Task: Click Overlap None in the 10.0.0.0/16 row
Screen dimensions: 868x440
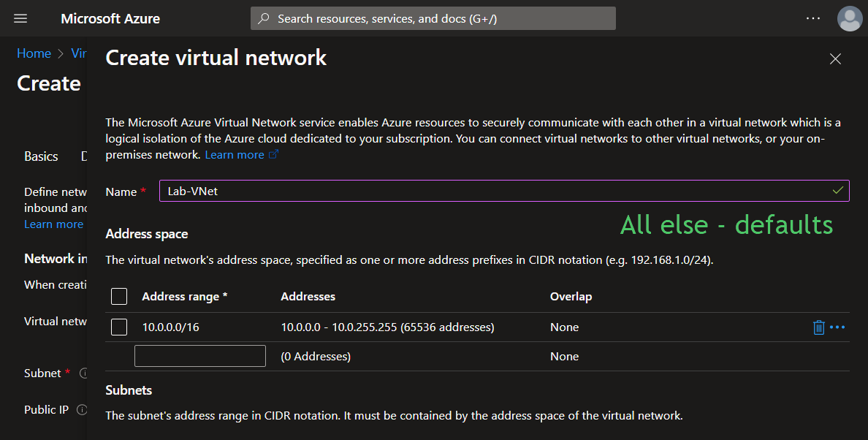Action: point(565,327)
